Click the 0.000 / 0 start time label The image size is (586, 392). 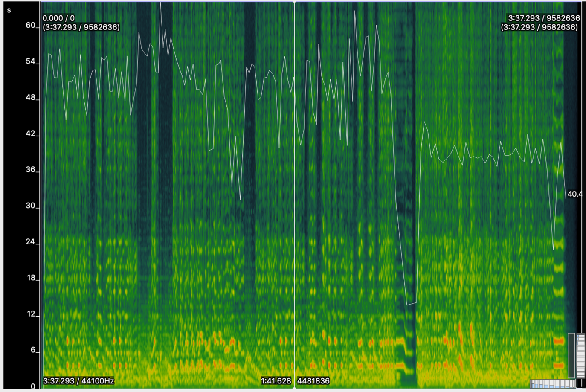tap(58, 18)
